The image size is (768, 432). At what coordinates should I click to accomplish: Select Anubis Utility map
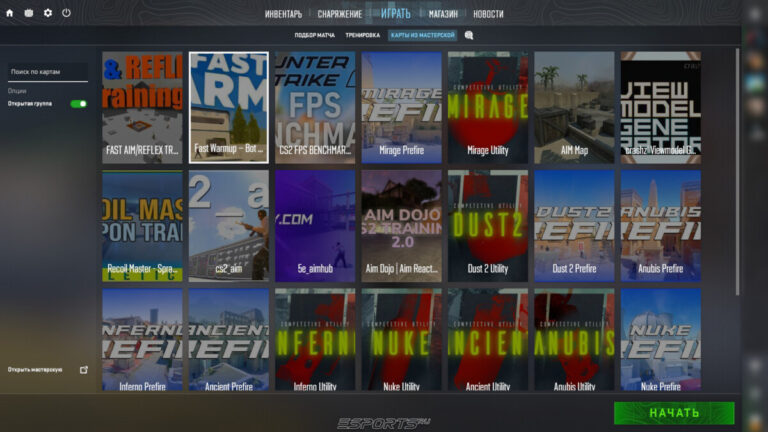click(x=574, y=339)
